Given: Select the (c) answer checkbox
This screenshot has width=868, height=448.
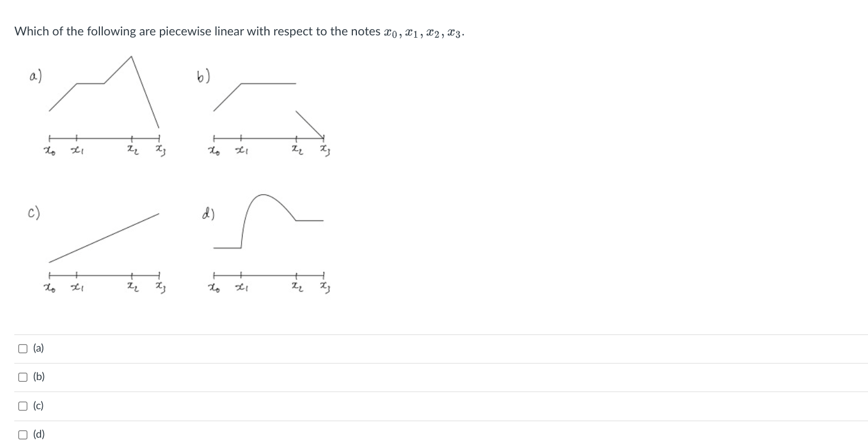Looking at the screenshot, I should tap(23, 406).
